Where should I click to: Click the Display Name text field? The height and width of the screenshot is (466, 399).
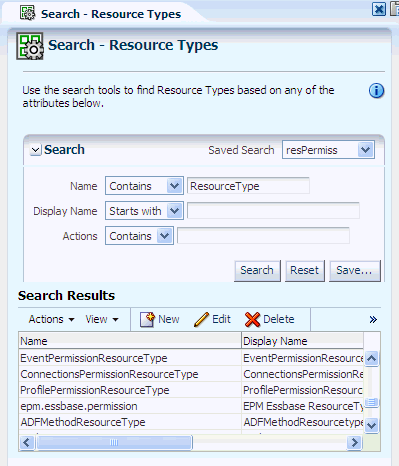[x=273, y=211]
